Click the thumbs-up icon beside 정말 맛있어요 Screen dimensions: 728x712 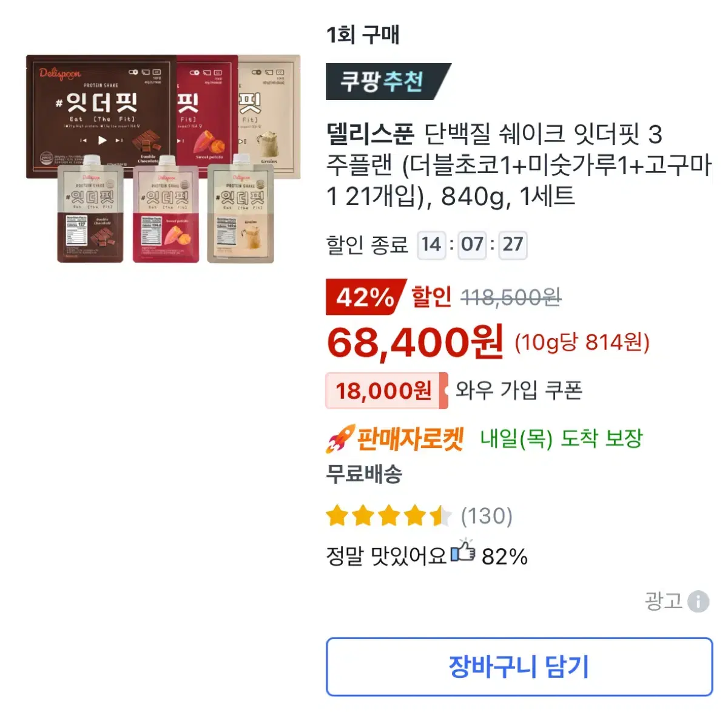[463, 551]
